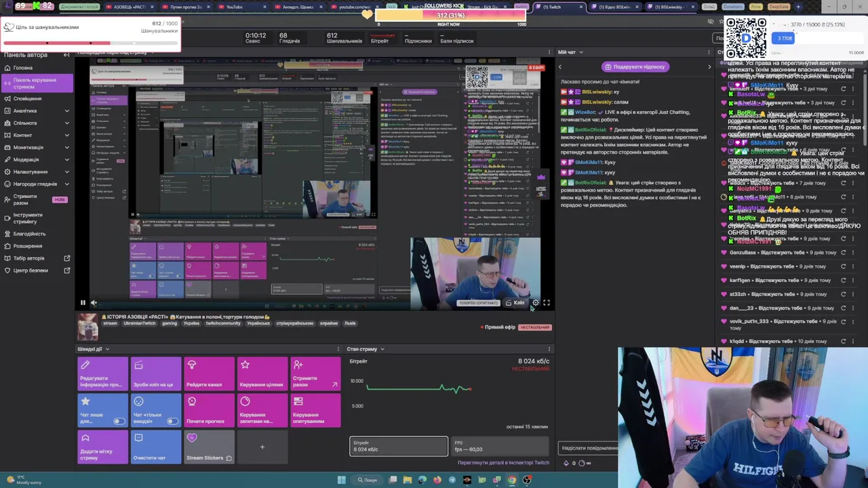The height and width of the screenshot is (488, 868).
Task: Open Переглянути деталі в Інспекторі Twitch link
Action: click(503, 463)
